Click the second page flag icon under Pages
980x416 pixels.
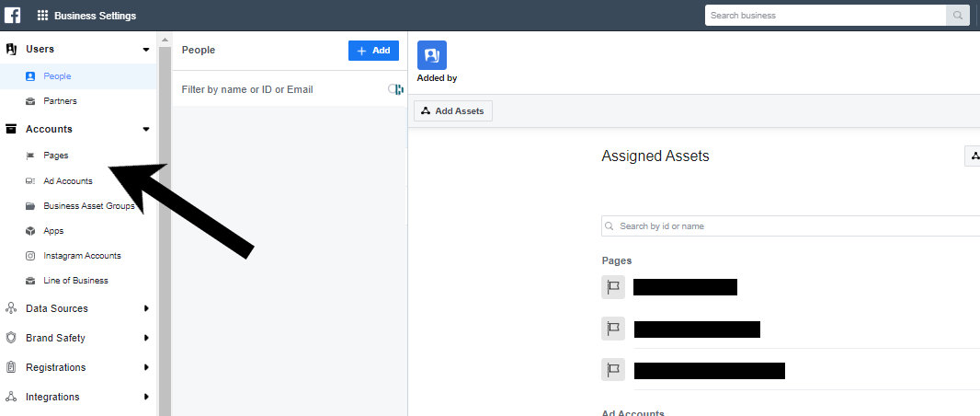tap(613, 329)
